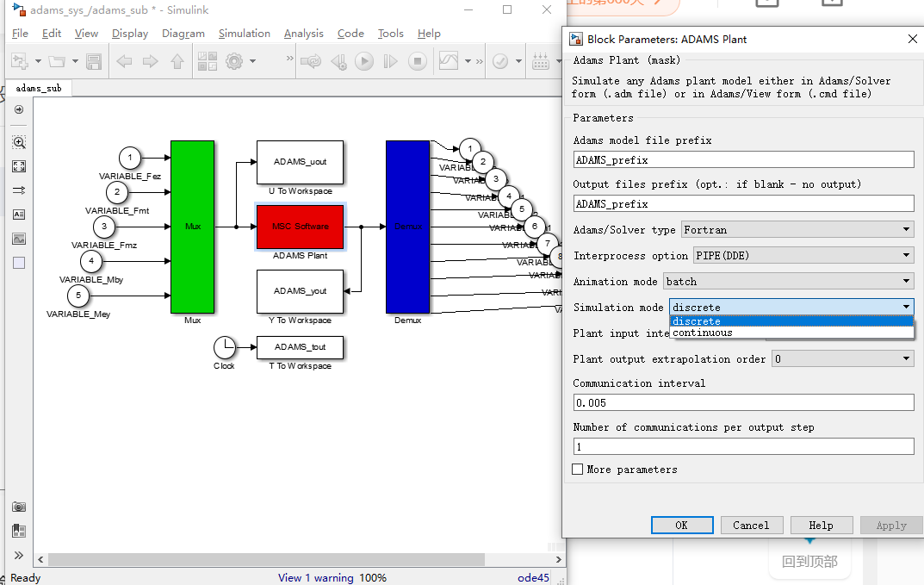Viewport: 924px width, 585px height.
Task: Click the horizontal scrollbar of the canvas
Action: pyautogui.click(x=266, y=559)
